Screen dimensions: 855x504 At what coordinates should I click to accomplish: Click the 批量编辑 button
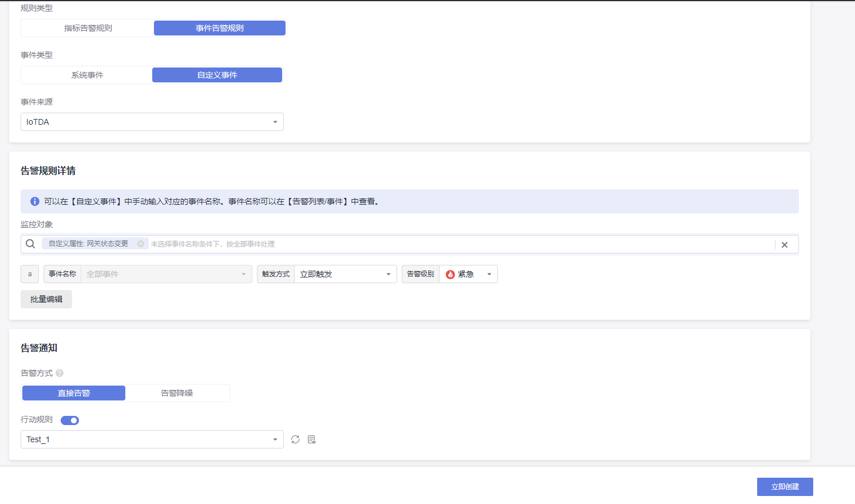pyautogui.click(x=46, y=299)
